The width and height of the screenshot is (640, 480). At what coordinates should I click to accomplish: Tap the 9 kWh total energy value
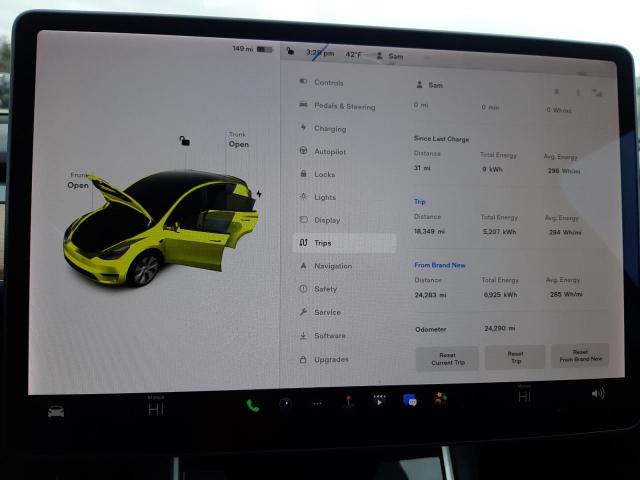pyautogui.click(x=492, y=169)
